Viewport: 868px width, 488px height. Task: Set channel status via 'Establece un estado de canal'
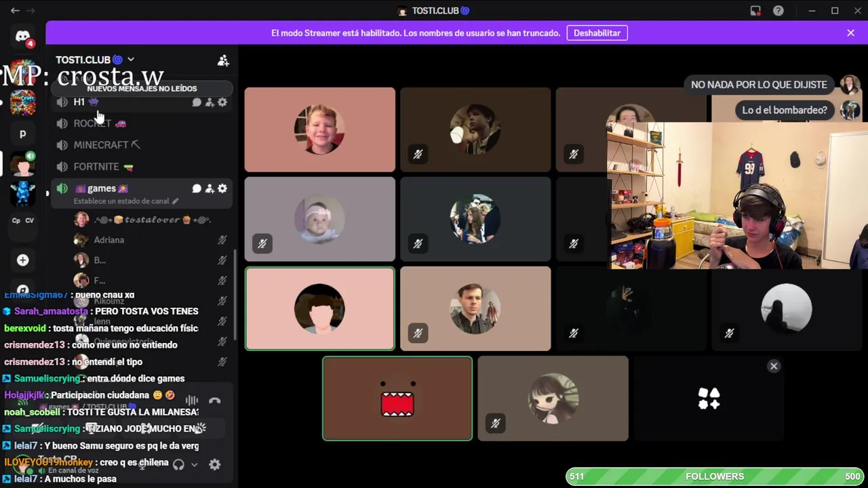(x=125, y=201)
